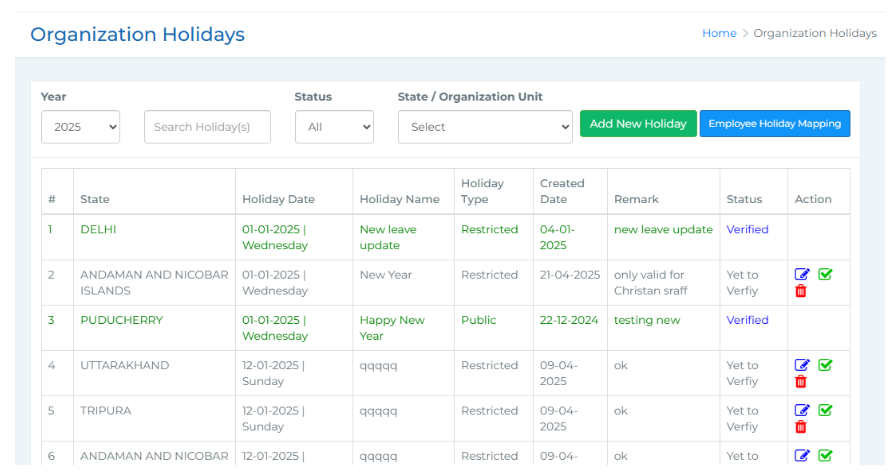This screenshot has width=896, height=476.
Task: Click the Verified status for the PUDUCHERRY row
Action: pos(747,320)
